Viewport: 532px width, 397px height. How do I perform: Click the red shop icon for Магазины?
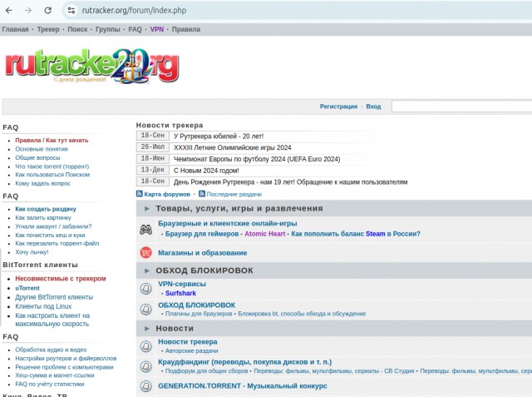pyautogui.click(x=146, y=253)
